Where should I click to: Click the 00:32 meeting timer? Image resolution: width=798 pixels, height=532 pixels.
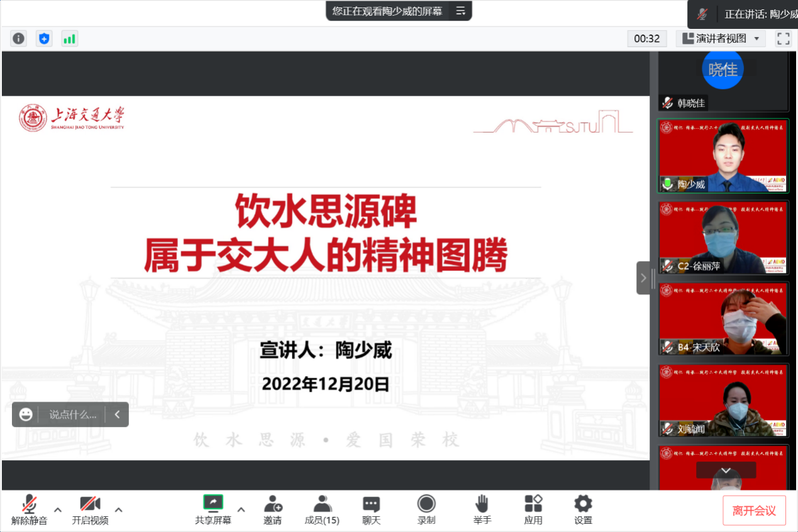(x=647, y=38)
